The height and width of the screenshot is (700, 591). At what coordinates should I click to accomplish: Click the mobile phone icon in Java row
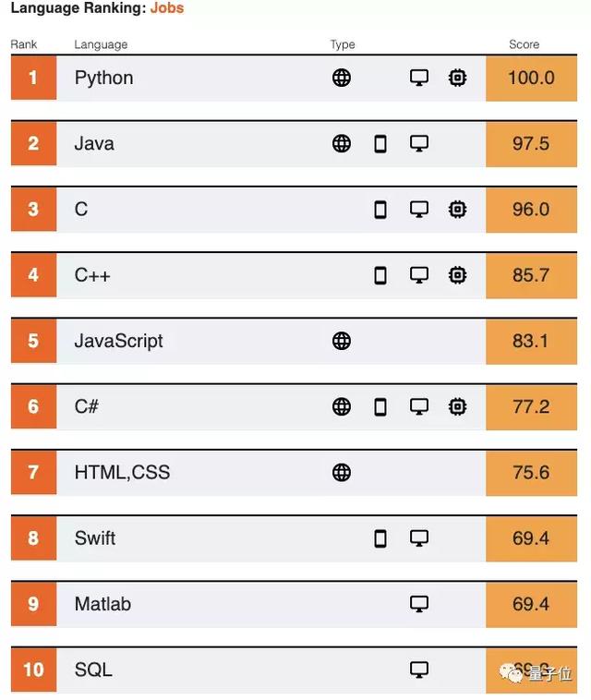[x=380, y=144]
